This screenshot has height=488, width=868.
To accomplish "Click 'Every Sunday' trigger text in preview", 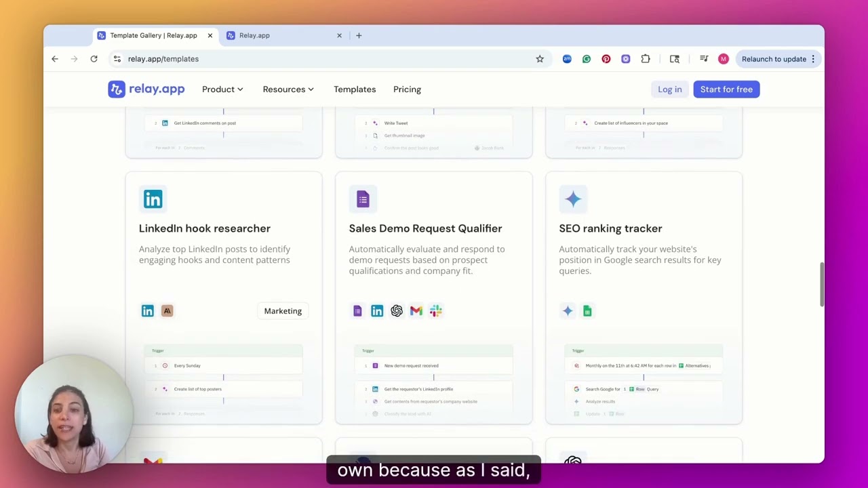I will click(x=187, y=366).
